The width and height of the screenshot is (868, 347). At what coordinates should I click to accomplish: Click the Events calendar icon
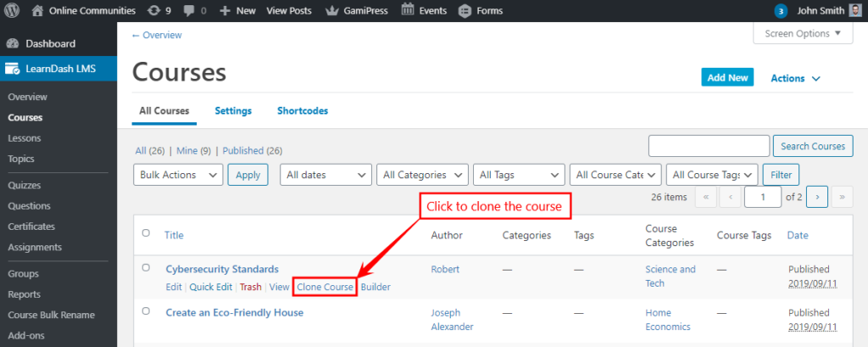point(408,9)
